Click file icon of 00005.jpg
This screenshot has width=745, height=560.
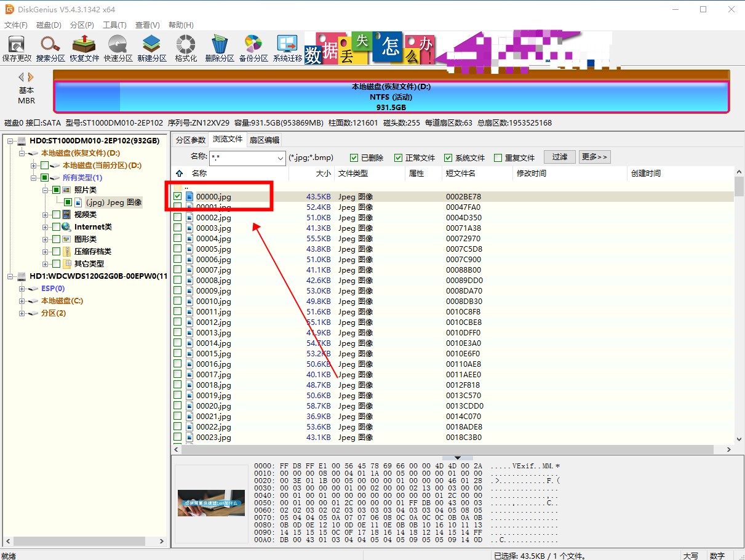click(x=189, y=249)
